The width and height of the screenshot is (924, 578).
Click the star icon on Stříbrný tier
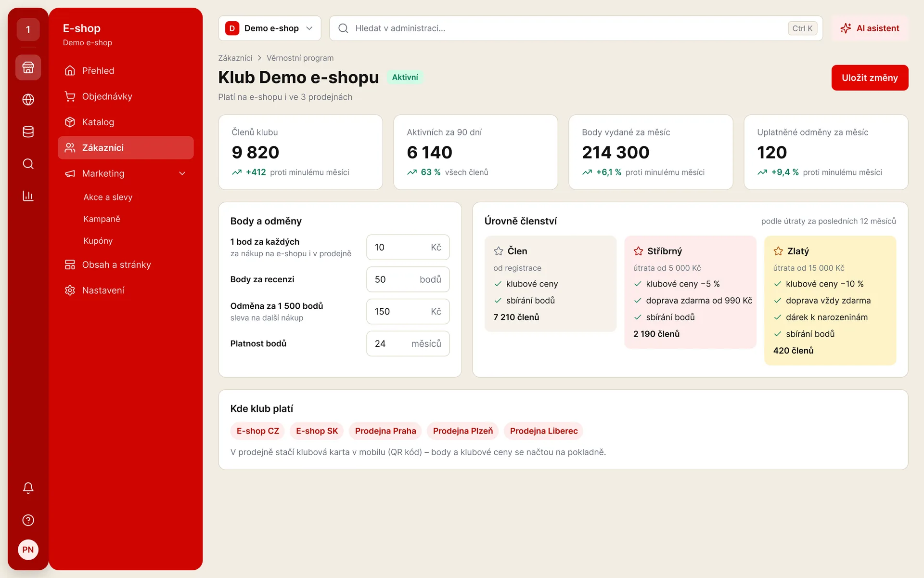638,251
